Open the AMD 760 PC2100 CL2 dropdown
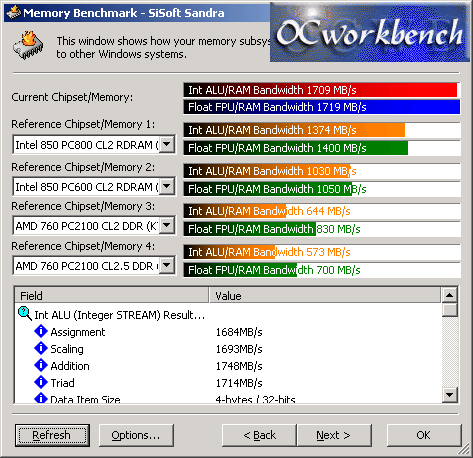The height and width of the screenshot is (458, 473). [167, 226]
